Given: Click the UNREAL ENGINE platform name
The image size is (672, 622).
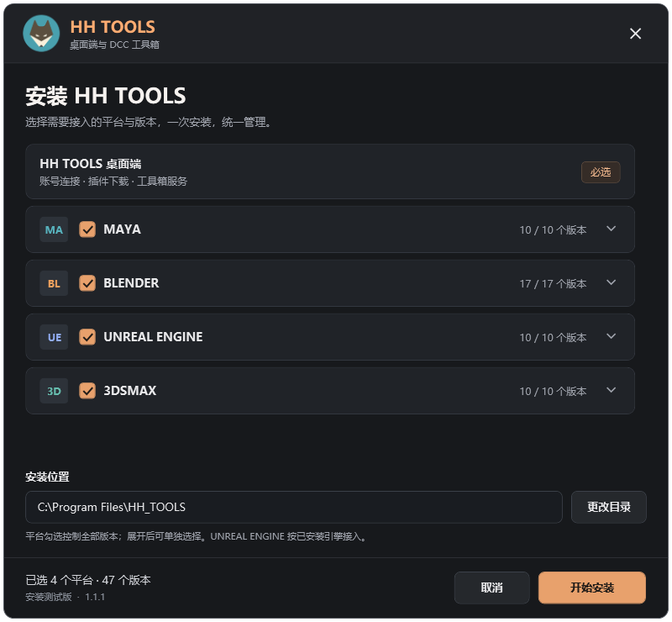Looking at the screenshot, I should (x=153, y=337).
